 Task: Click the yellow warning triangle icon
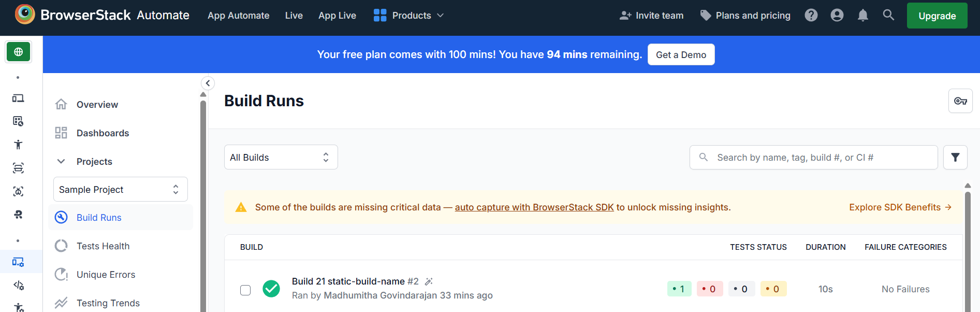241,207
